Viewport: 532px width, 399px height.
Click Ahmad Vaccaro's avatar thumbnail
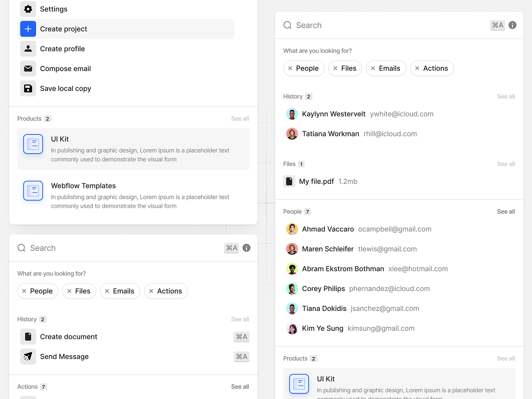pos(292,229)
